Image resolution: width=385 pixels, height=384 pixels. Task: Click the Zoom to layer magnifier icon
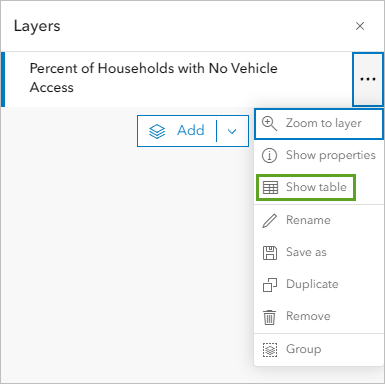click(269, 123)
